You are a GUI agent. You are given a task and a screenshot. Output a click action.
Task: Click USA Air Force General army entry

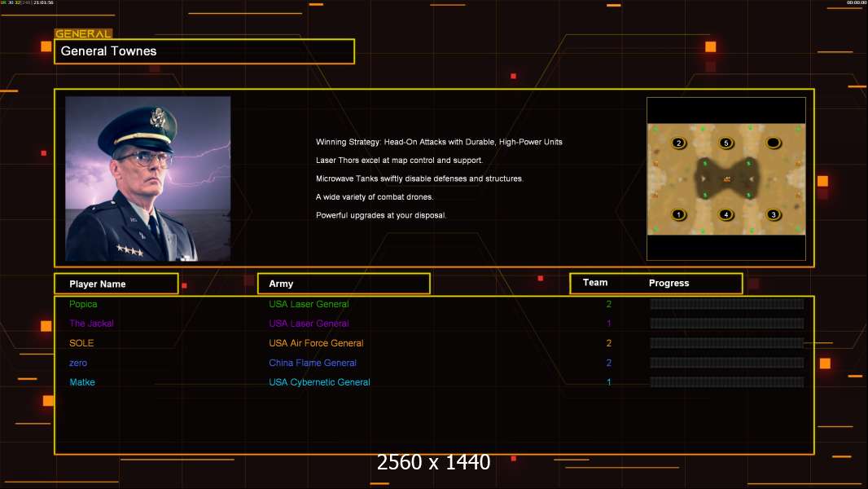click(316, 343)
